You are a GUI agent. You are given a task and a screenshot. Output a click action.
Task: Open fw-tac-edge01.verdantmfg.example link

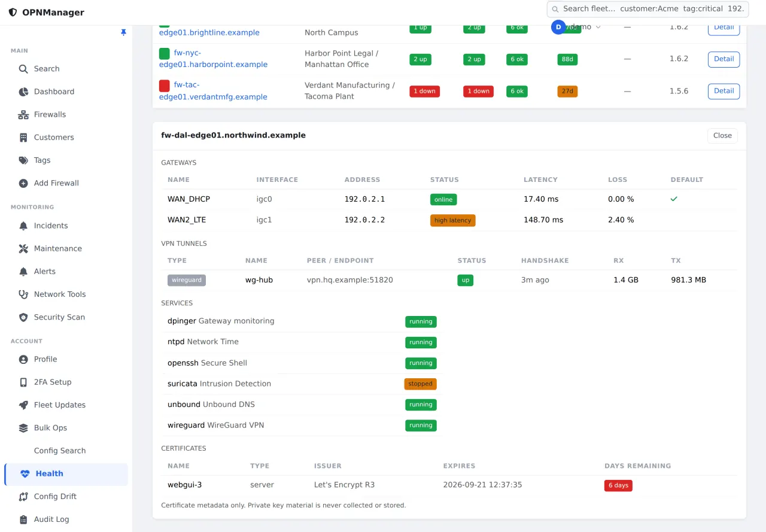pos(213,91)
